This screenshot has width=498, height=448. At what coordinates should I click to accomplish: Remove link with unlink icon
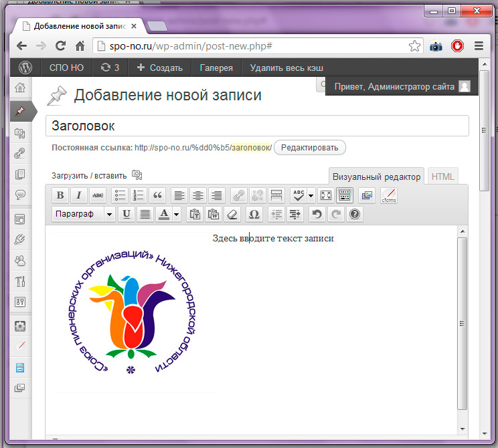coord(257,195)
